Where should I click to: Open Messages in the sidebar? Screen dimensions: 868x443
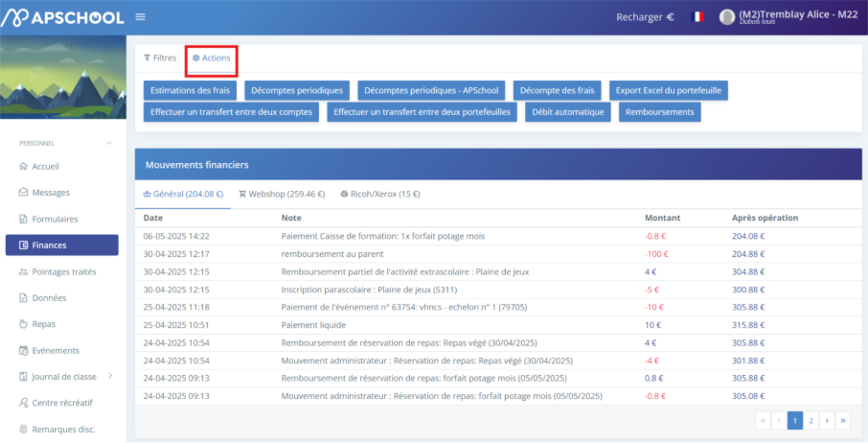[50, 192]
